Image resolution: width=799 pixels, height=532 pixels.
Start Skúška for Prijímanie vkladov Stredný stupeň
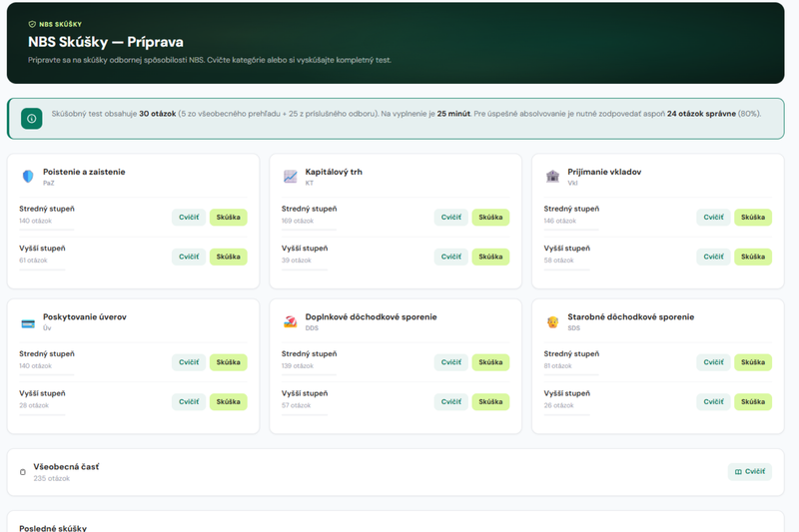pyautogui.click(x=753, y=217)
